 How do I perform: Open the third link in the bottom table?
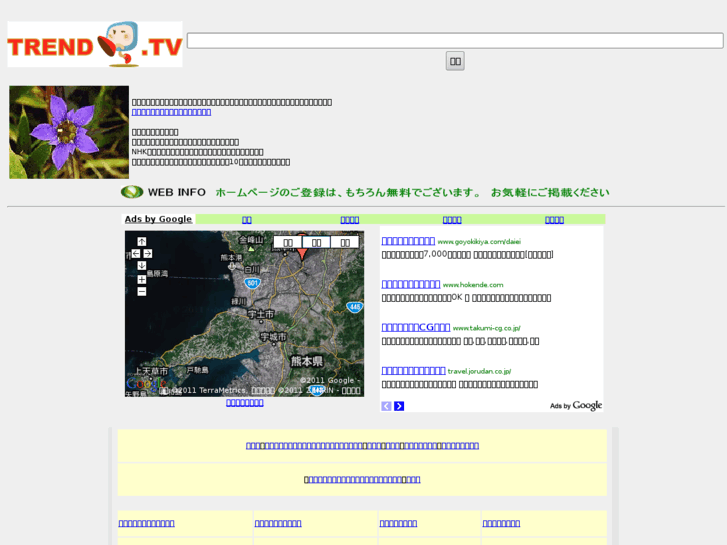398,523
